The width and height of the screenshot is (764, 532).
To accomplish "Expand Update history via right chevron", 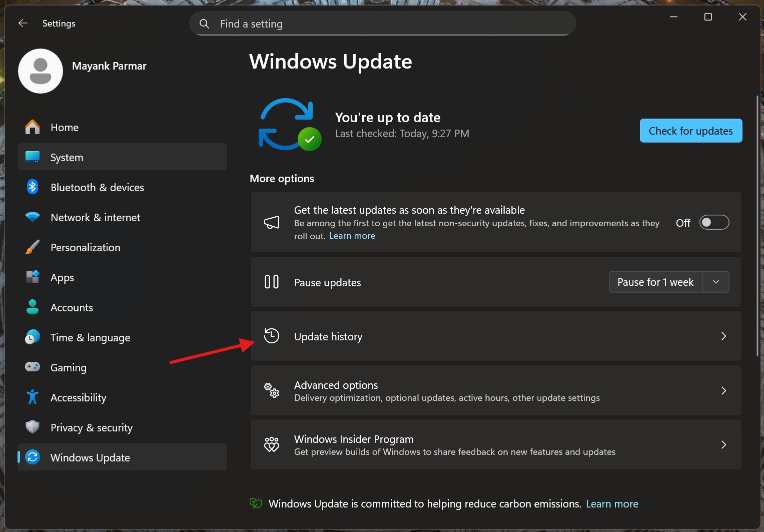I will pyautogui.click(x=723, y=336).
